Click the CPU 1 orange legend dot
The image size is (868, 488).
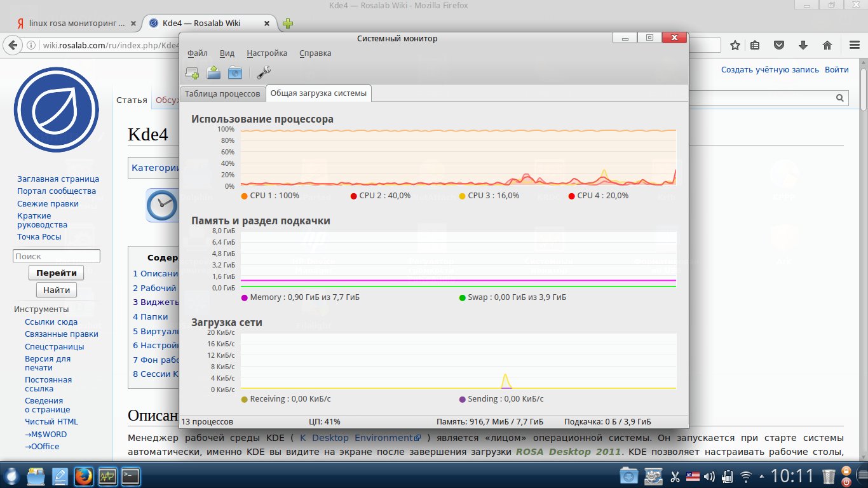click(245, 196)
